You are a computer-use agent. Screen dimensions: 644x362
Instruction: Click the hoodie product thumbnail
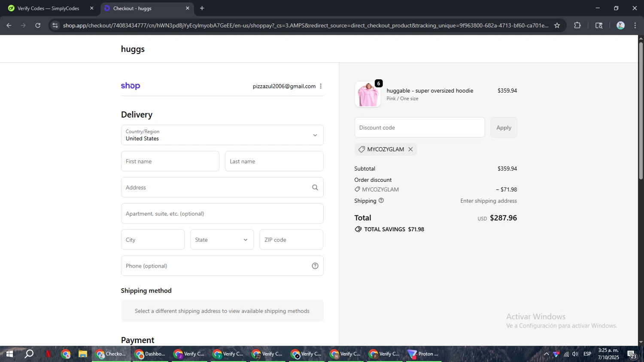click(368, 94)
